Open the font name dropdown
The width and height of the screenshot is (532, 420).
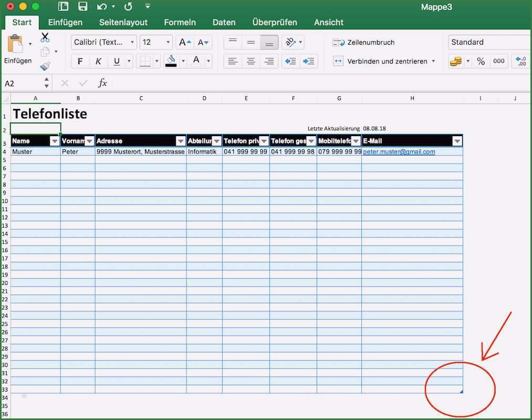(x=132, y=43)
